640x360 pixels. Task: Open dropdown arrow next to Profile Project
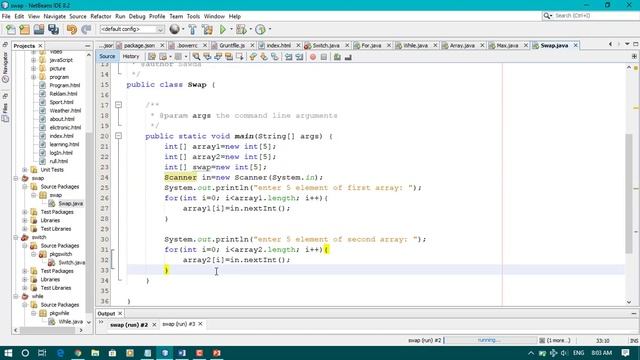269,29
